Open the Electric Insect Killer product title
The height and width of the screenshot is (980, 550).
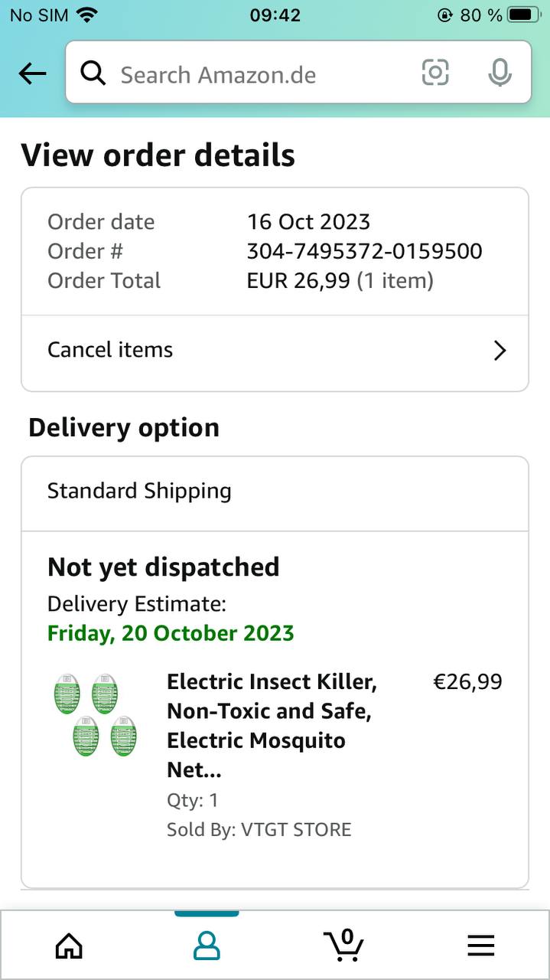[x=272, y=725]
